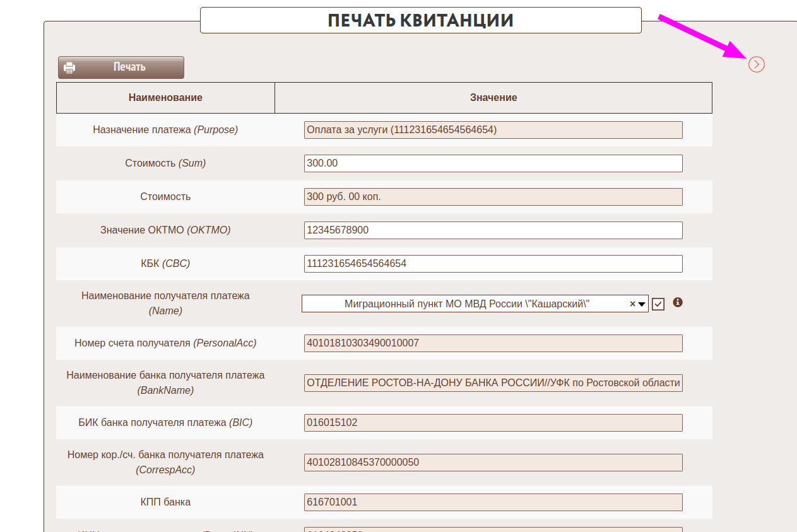Click the Наименование column header

(x=165, y=98)
